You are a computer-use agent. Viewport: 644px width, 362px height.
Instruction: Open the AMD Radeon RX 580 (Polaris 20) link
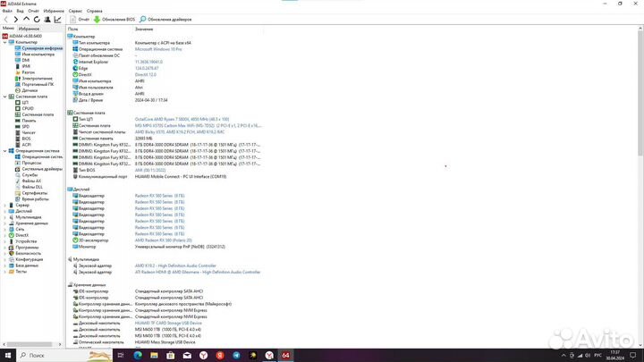163,240
